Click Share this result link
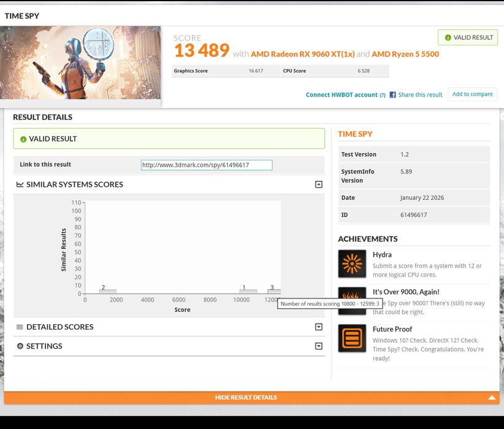 (x=420, y=95)
